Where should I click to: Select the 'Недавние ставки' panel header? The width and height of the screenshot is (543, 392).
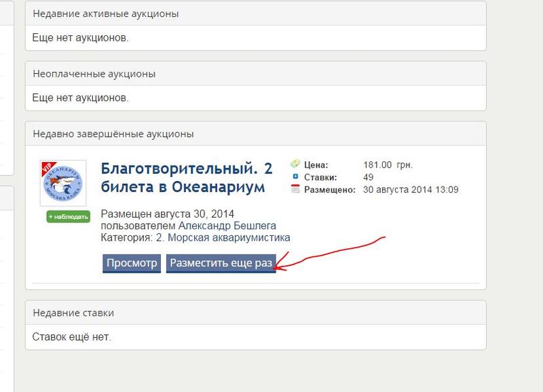pos(255,313)
